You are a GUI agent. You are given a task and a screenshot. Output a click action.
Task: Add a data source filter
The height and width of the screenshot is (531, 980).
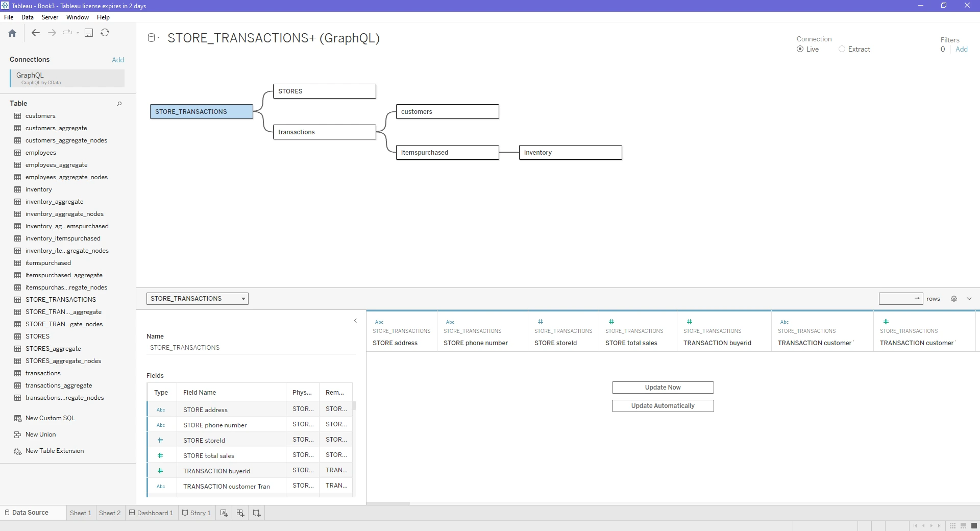coord(962,49)
